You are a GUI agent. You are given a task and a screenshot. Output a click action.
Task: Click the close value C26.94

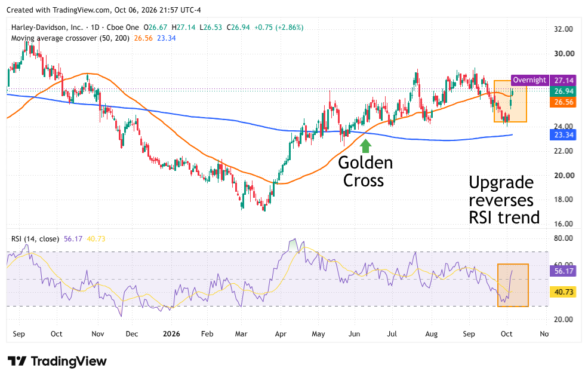point(238,27)
